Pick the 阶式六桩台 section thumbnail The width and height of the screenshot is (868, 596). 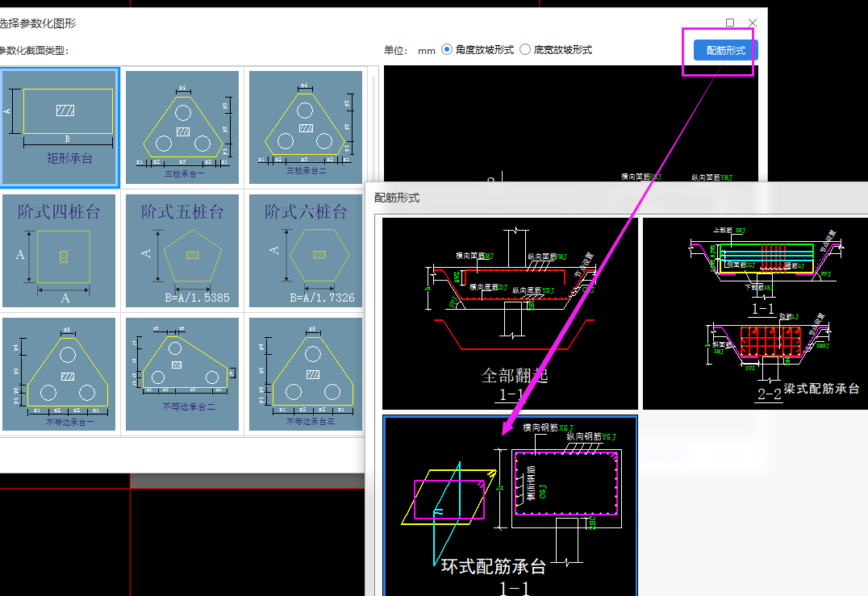[x=306, y=251]
